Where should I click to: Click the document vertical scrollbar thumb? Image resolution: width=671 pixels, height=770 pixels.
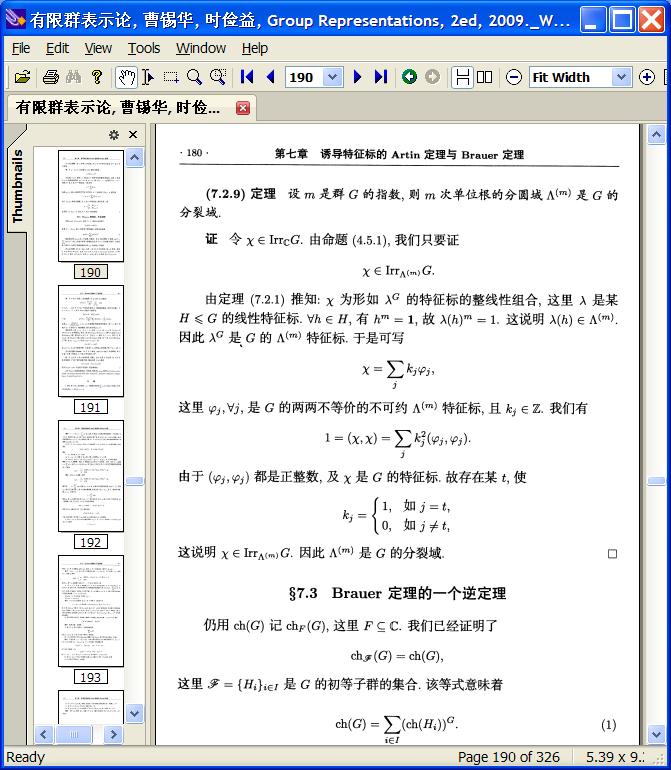pyautogui.click(x=656, y=481)
